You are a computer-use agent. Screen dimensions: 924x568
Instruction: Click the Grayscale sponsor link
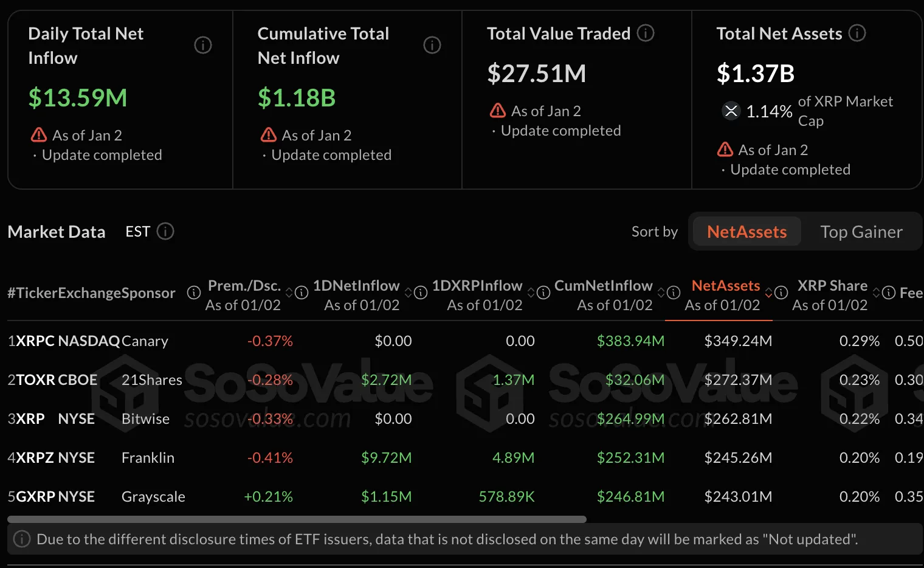tap(153, 496)
